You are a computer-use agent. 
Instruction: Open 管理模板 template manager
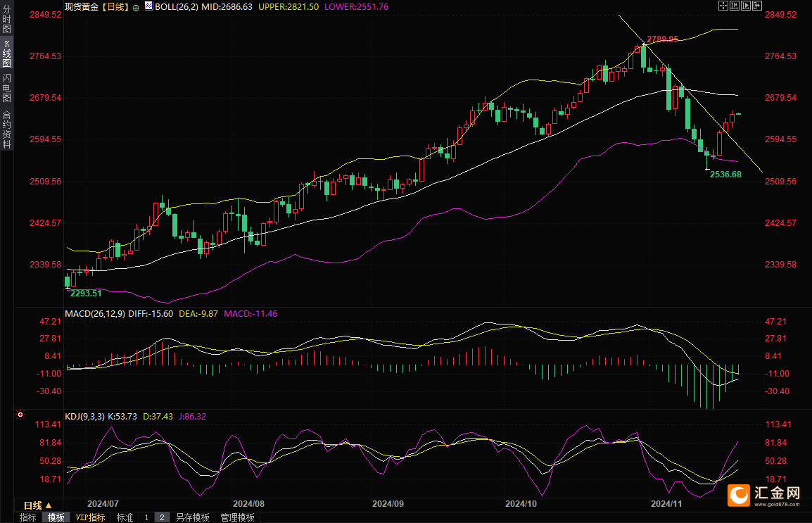pyautogui.click(x=238, y=517)
